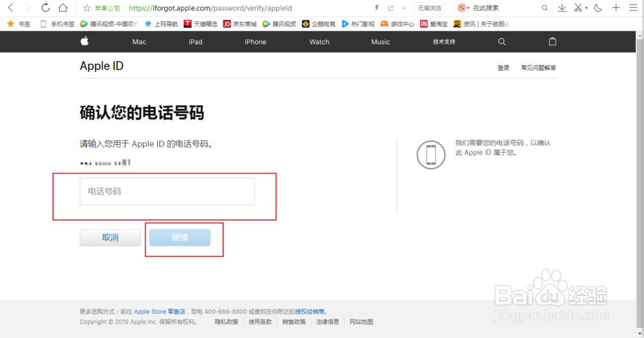Open the Sogou search engine selector icon
Screen dimensions: 644x338
point(462,8)
